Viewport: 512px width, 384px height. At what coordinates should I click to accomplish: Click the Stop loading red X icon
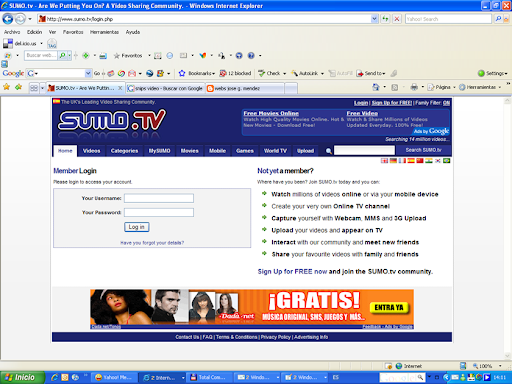pyautogui.click(x=397, y=19)
